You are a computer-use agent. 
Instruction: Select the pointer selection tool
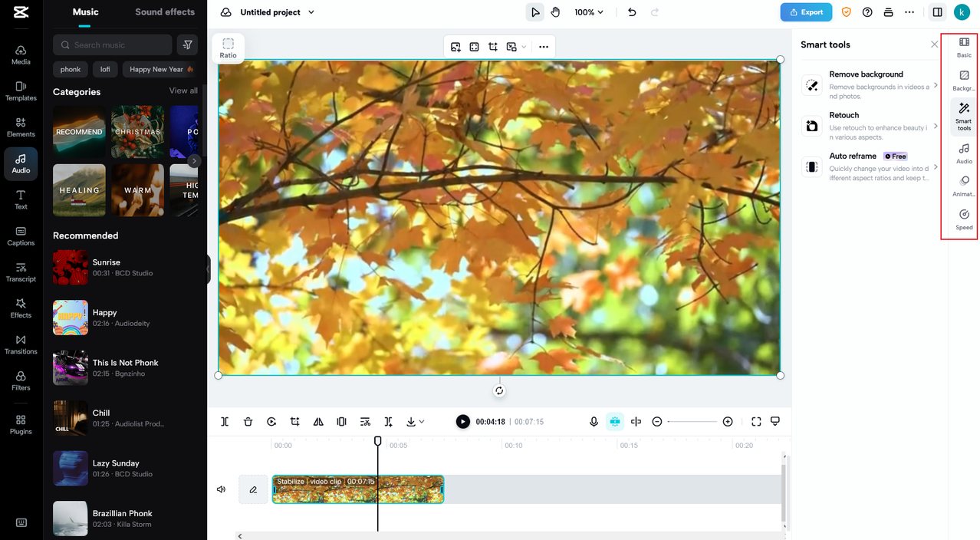[x=535, y=12]
